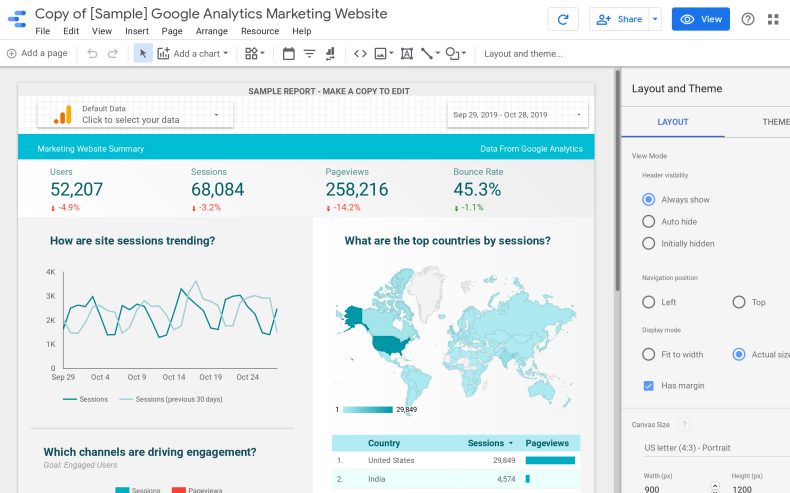The height and width of the screenshot is (493, 790).
Task: Choose Top navigation position
Action: tap(739, 302)
